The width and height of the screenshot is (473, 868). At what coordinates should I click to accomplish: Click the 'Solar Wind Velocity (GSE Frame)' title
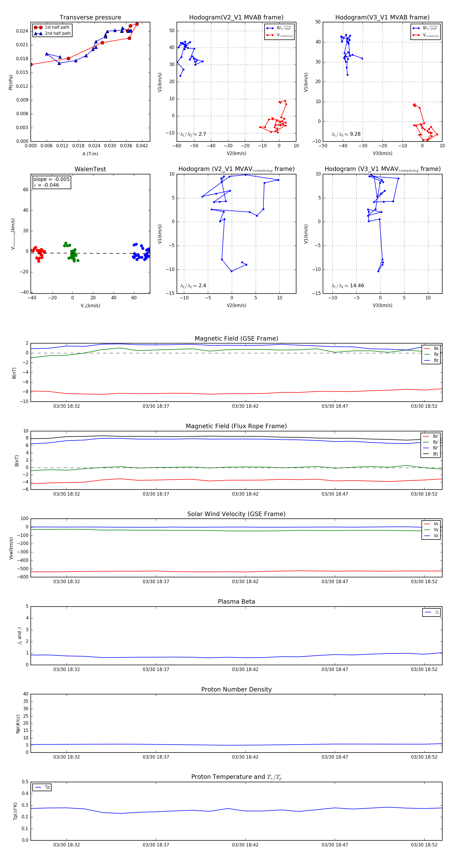click(x=236, y=514)
